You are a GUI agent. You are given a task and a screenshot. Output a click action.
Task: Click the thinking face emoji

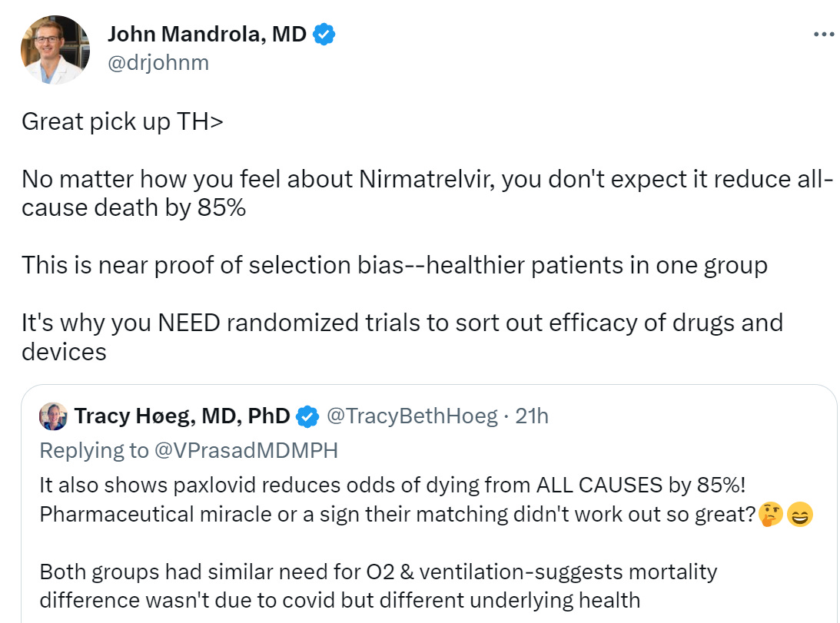[771, 515]
